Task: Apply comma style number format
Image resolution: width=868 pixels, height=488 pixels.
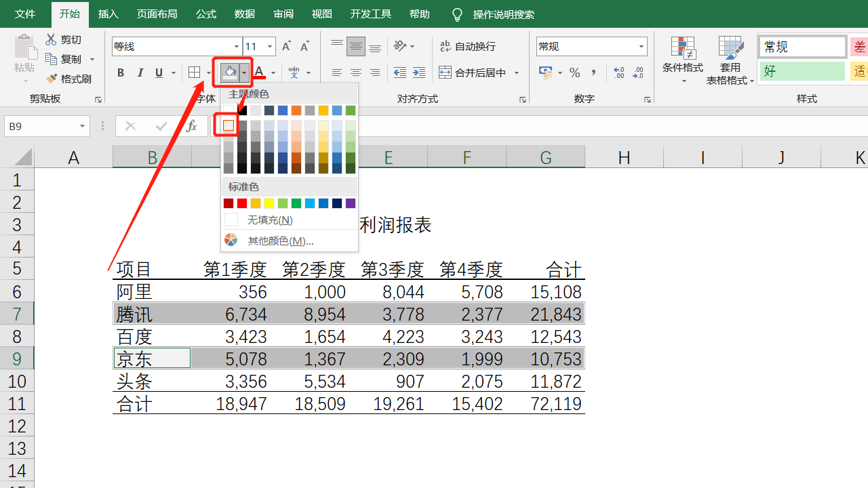Action: [594, 73]
